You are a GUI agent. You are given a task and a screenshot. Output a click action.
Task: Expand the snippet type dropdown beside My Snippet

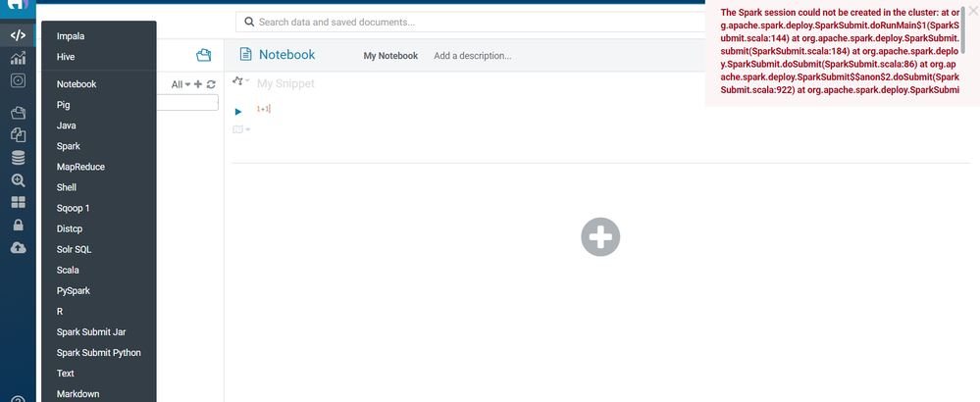[241, 81]
